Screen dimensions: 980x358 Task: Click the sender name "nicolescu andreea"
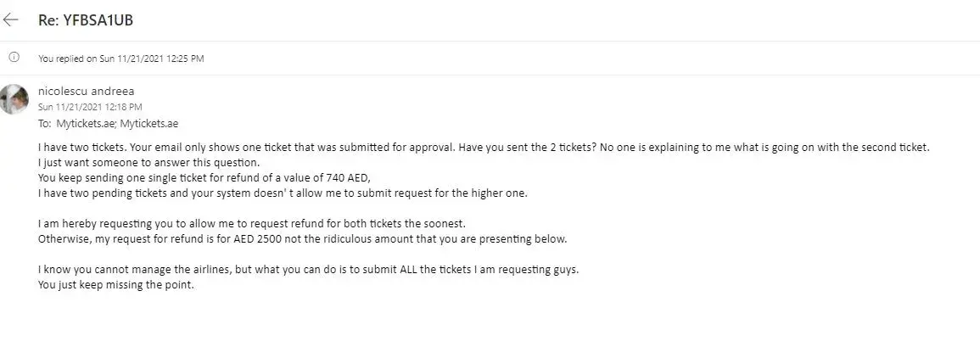point(86,91)
